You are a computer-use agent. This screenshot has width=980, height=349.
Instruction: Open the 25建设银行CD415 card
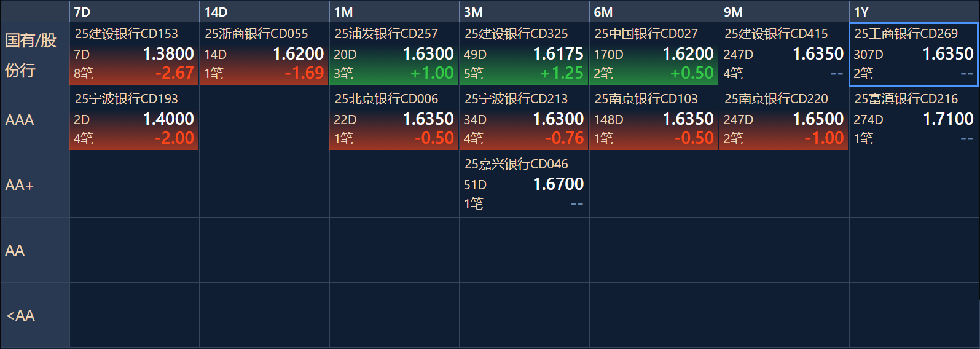784,55
